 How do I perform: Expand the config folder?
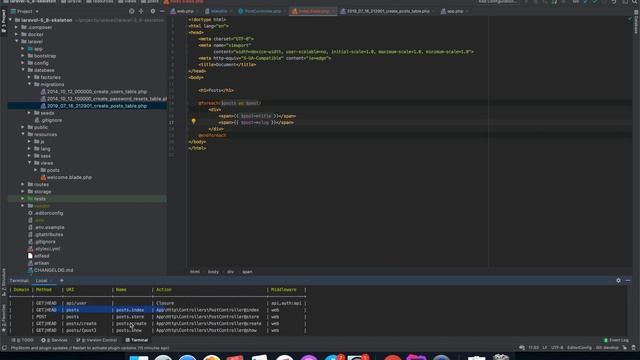coord(23,63)
